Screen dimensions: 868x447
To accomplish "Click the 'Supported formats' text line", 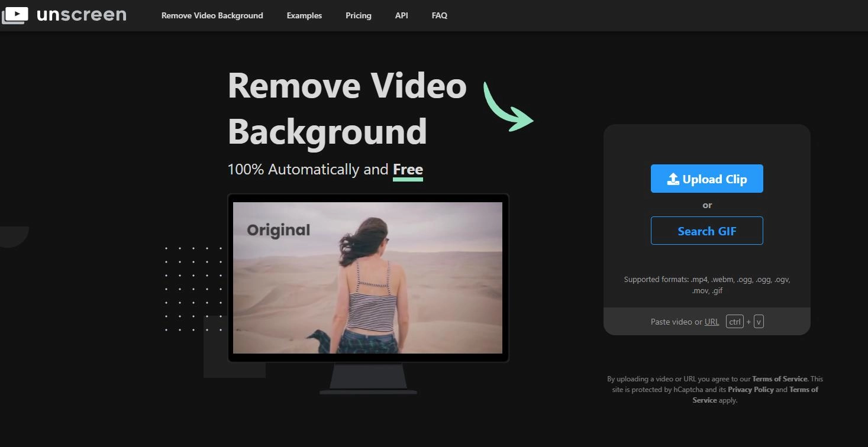I will pos(707,285).
